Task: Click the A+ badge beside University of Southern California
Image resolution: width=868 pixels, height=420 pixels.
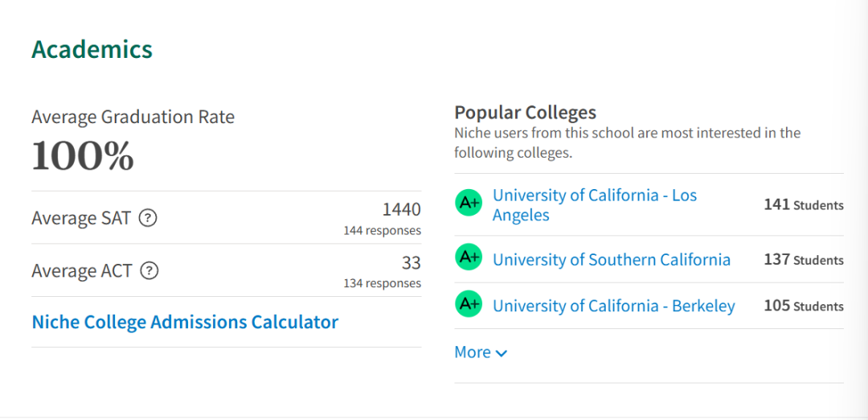Action: pyautogui.click(x=469, y=257)
